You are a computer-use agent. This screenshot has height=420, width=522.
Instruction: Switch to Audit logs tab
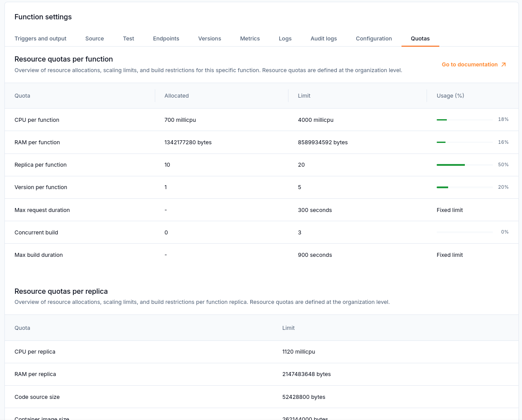[x=324, y=39]
